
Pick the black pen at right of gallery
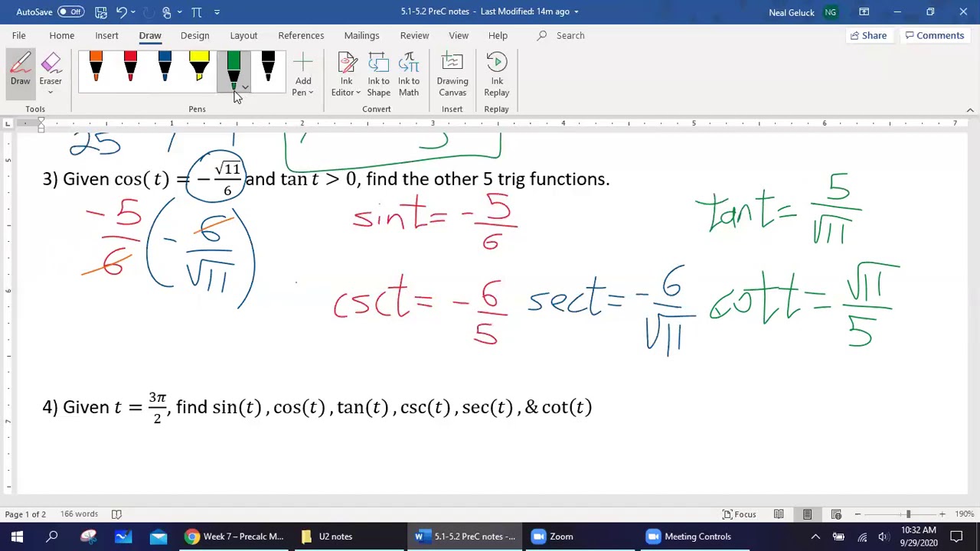268,67
